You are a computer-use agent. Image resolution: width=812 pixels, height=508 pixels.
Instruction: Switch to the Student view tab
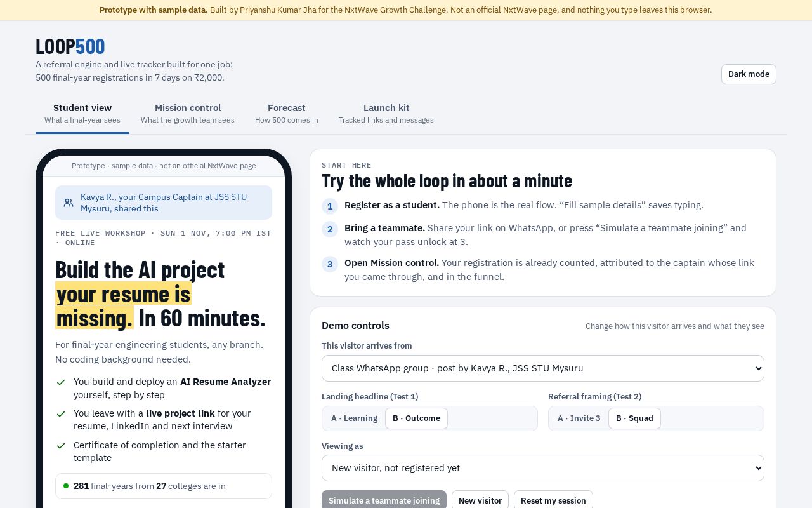click(82, 114)
